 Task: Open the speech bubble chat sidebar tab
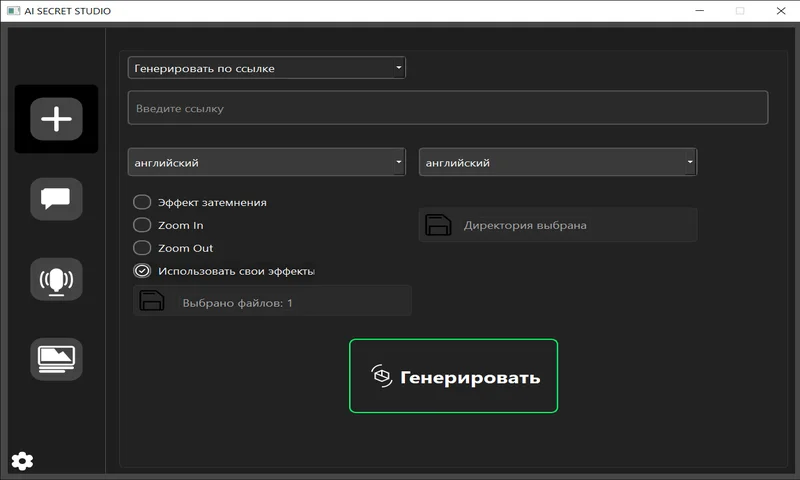pyautogui.click(x=56, y=199)
